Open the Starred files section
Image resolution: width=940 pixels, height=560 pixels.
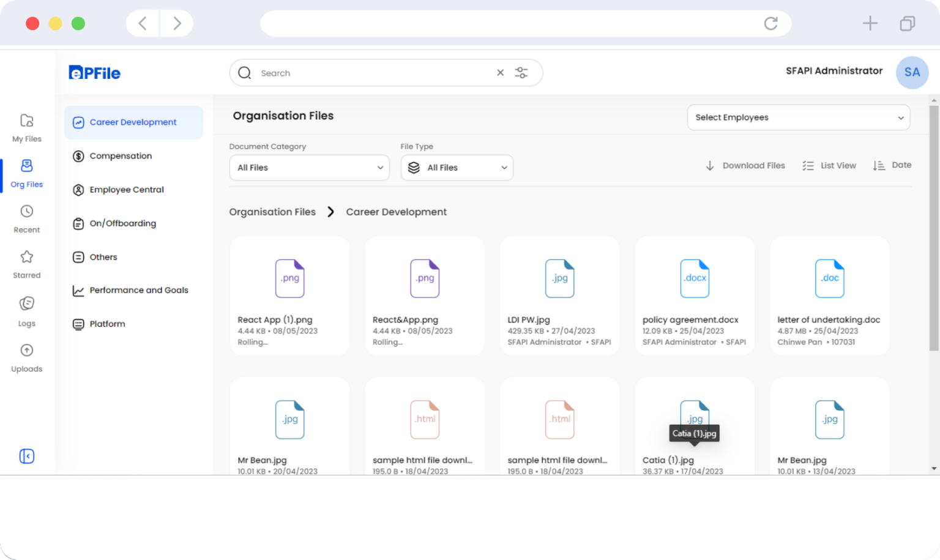coord(26,264)
